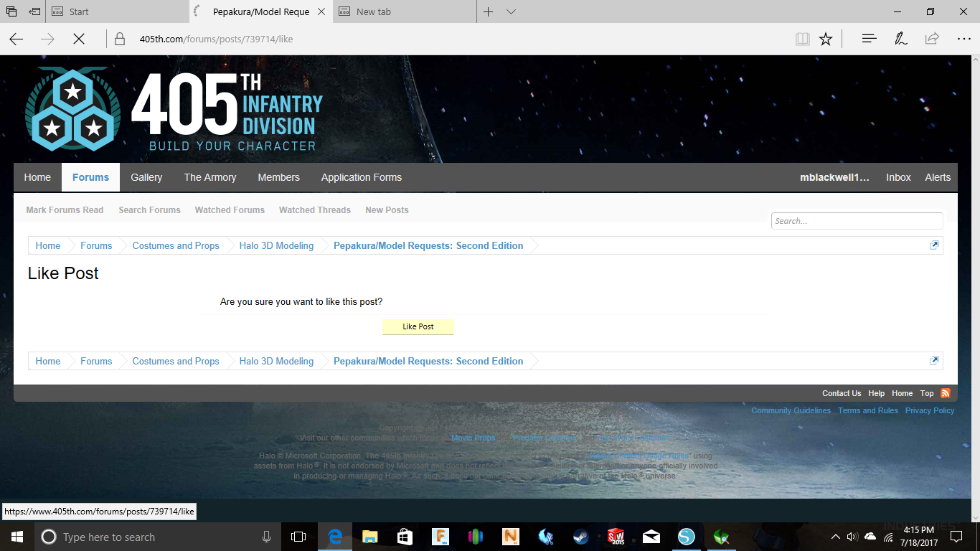Open Costumes and Props in top breadcrumb
This screenshot has height=551, width=980.
(176, 245)
